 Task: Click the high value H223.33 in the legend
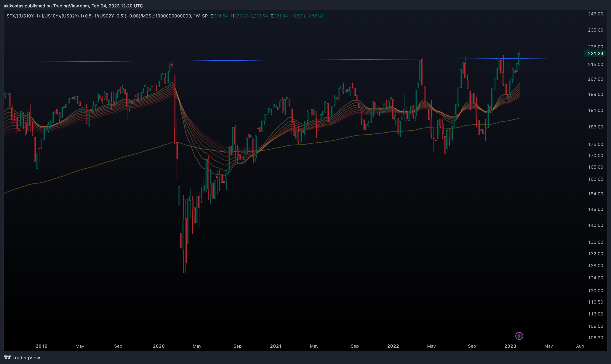(x=239, y=16)
